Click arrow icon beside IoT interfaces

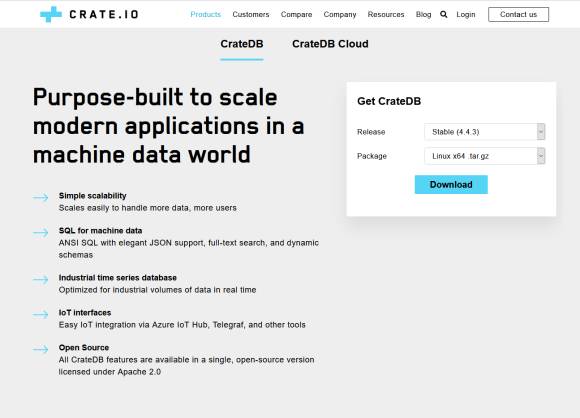[x=41, y=314]
